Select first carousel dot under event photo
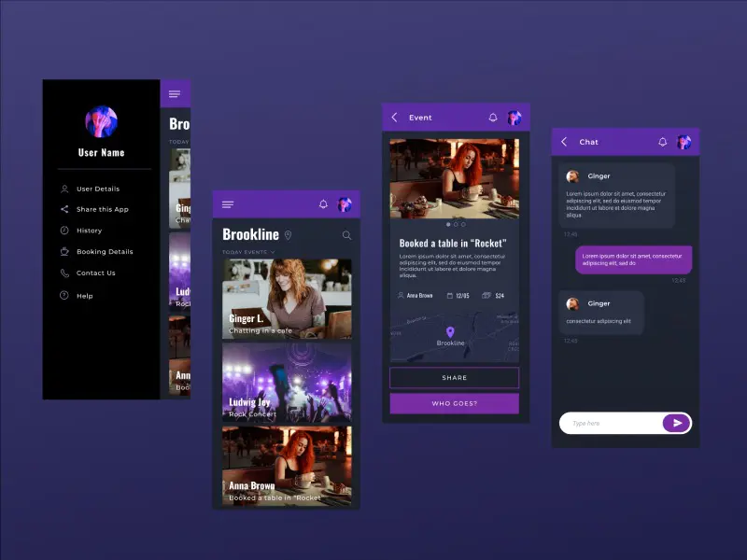 tap(448, 224)
